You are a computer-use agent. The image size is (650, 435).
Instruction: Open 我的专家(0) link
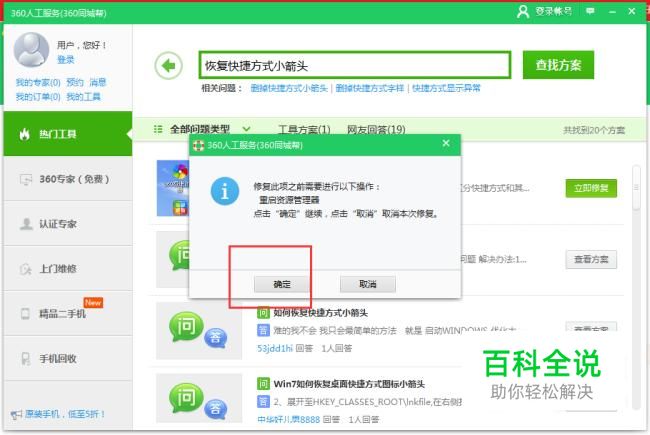(38, 82)
